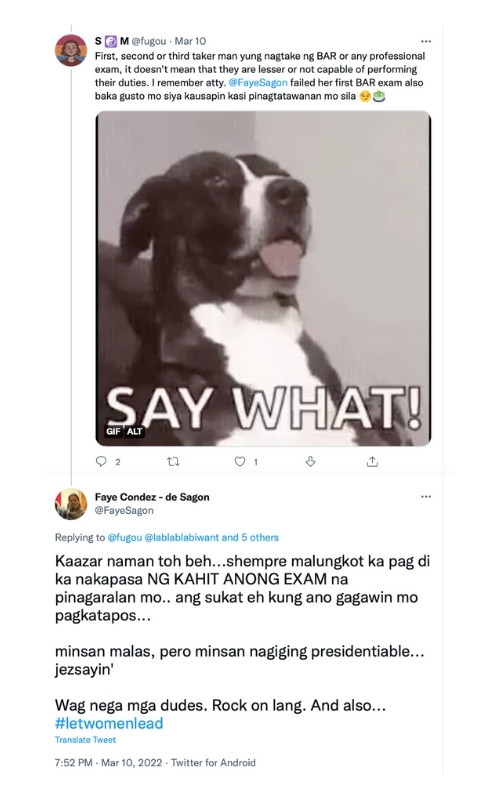Like the fugou tweet with the heart icon
This screenshot has width=500, height=800.
(240, 461)
